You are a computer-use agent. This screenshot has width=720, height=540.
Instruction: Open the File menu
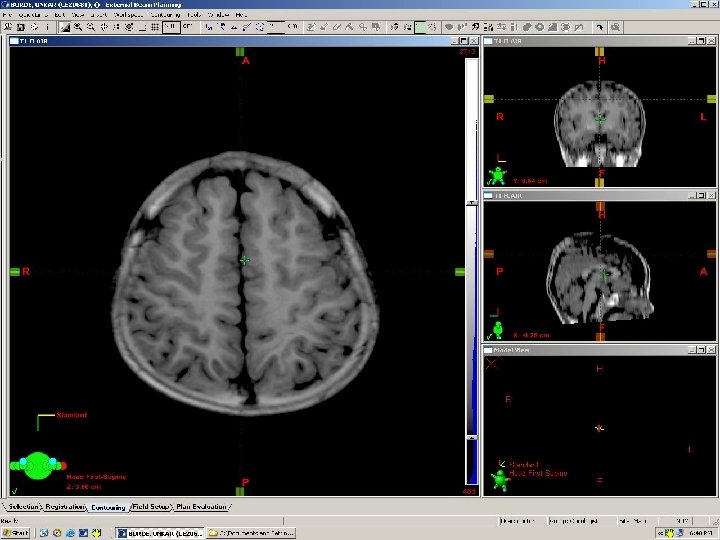(7, 15)
